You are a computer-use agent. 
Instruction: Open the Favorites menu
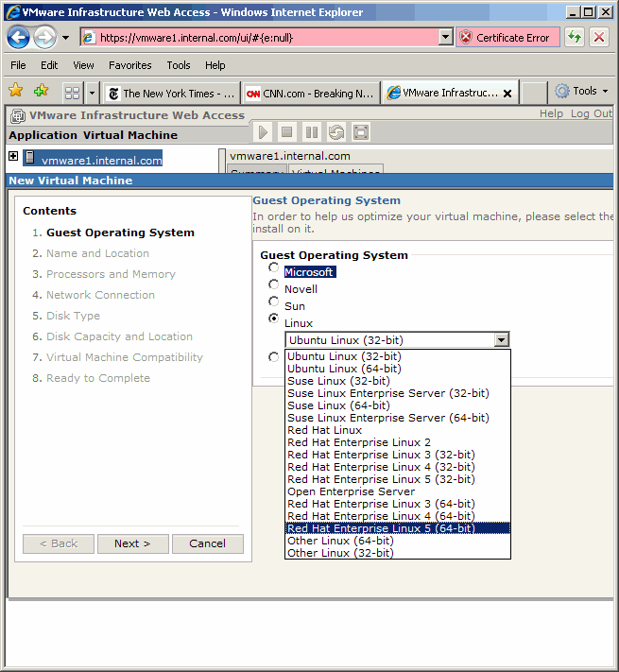coord(129,65)
